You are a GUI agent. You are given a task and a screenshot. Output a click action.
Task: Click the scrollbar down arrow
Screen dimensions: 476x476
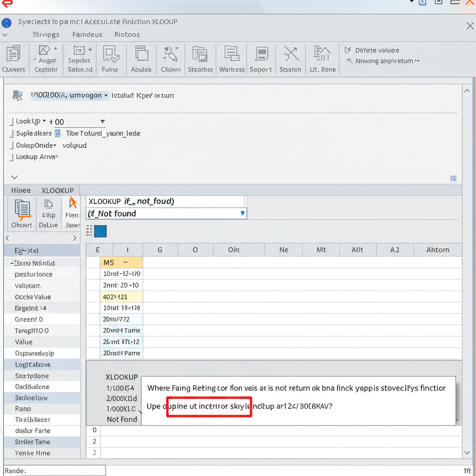pyautogui.click(x=467, y=453)
